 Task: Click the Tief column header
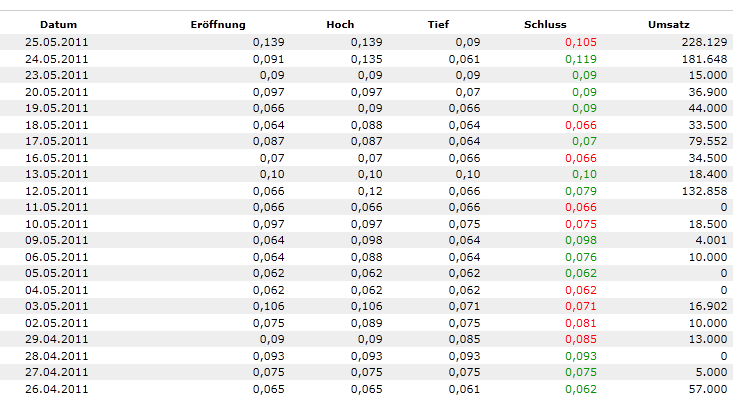click(439, 24)
